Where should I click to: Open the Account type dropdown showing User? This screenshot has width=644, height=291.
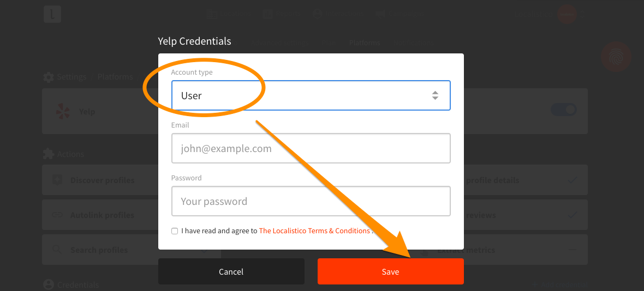coord(311,95)
